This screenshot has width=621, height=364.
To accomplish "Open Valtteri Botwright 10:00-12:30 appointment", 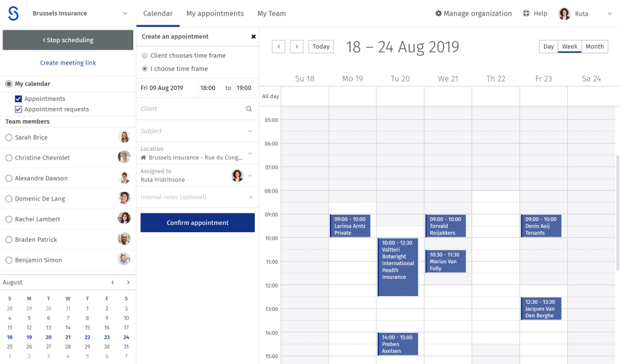I will 398,267.
